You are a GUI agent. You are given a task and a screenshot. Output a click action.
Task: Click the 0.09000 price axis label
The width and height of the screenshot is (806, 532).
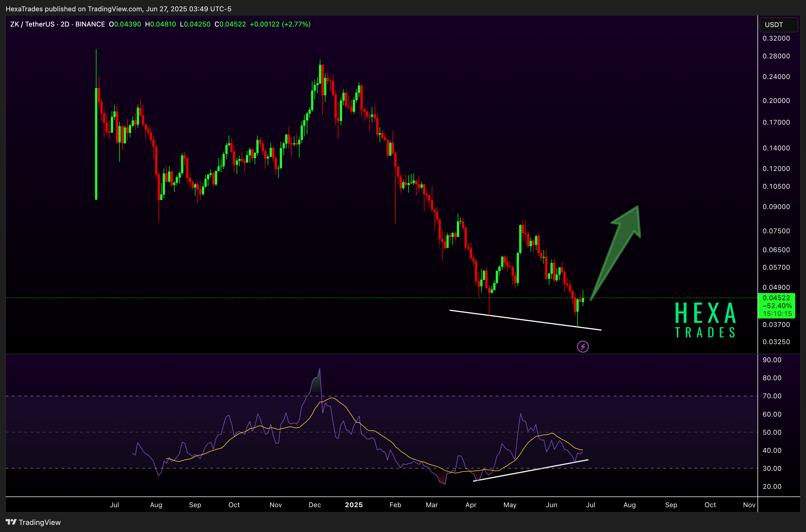click(x=776, y=207)
